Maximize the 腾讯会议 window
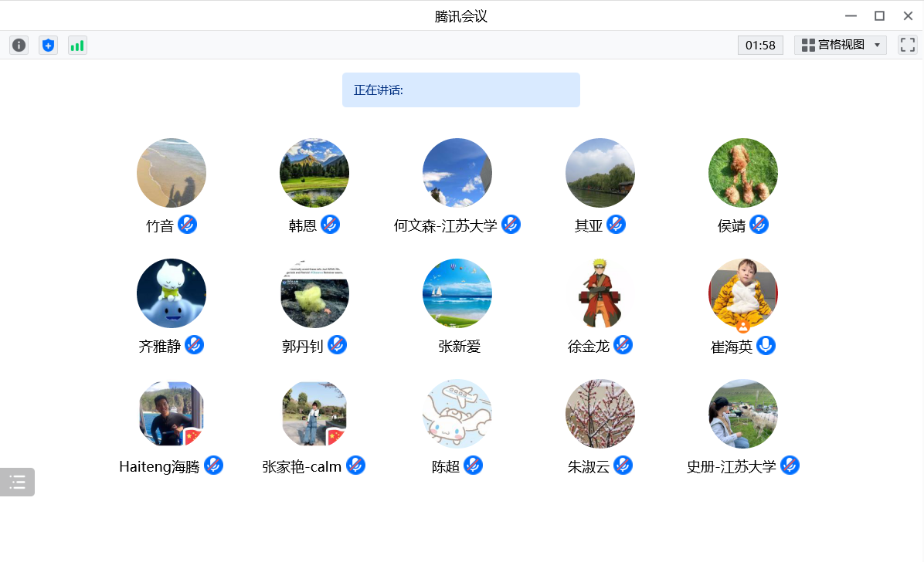The width and height of the screenshot is (924, 562). (879, 15)
